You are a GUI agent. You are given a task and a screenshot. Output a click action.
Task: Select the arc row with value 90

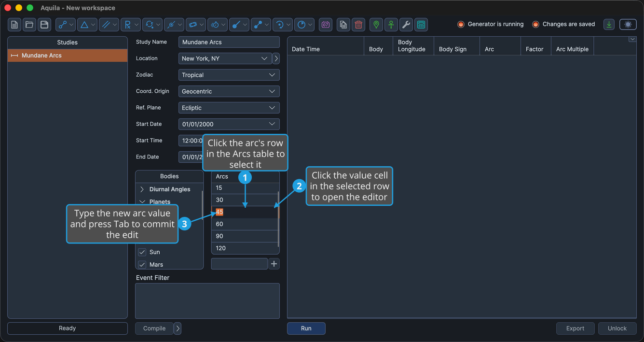(245, 236)
